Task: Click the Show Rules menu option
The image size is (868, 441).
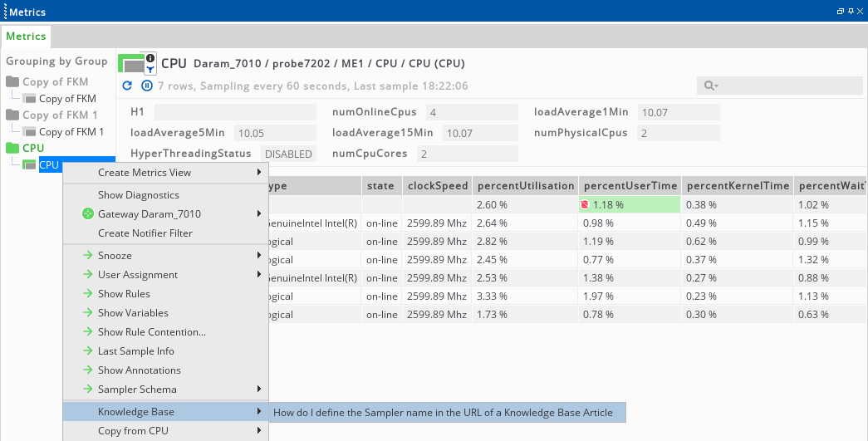Action: pyautogui.click(x=124, y=294)
